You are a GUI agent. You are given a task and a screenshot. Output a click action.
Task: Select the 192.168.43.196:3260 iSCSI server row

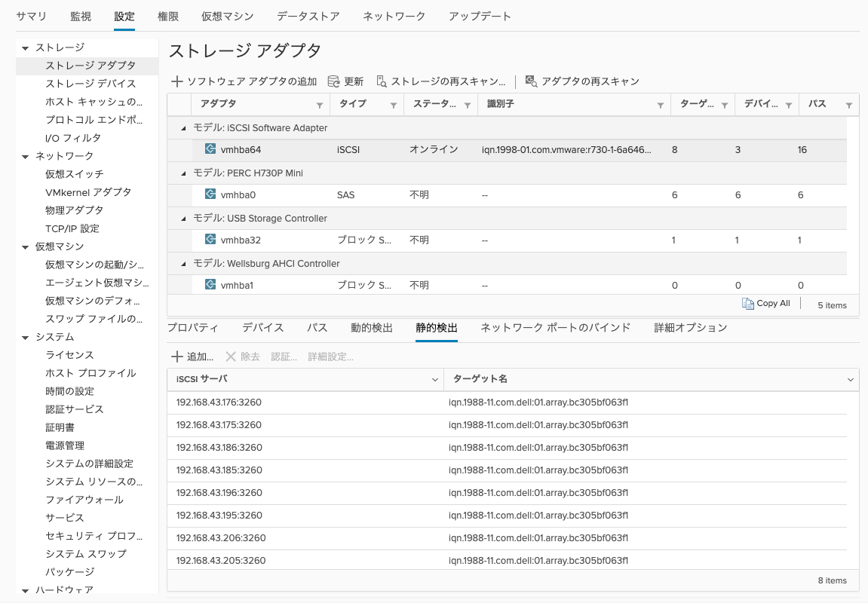(x=507, y=493)
